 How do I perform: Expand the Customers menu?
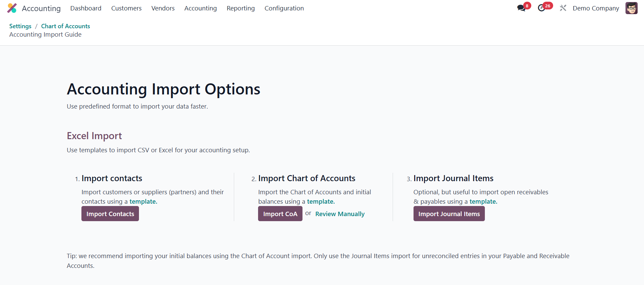pyautogui.click(x=126, y=8)
